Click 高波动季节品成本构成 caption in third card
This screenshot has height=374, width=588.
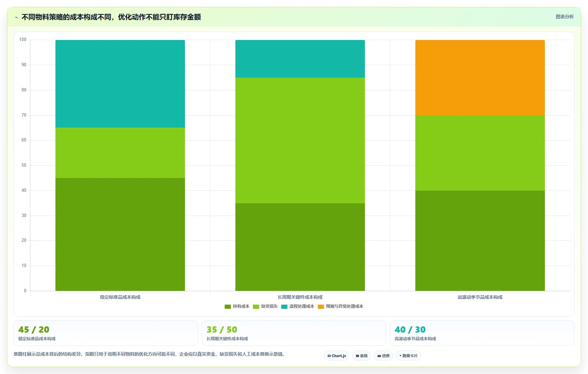click(415, 339)
